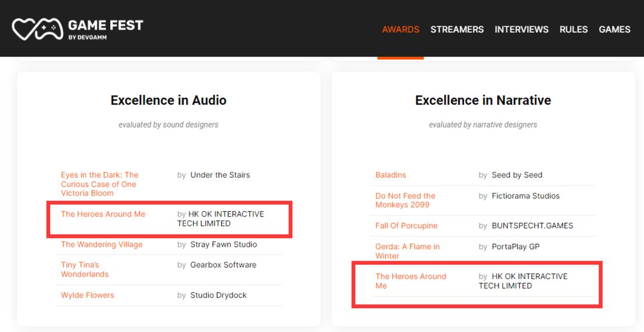644x332 pixels.
Task: Open the RULES nav item
Action: 574,30
